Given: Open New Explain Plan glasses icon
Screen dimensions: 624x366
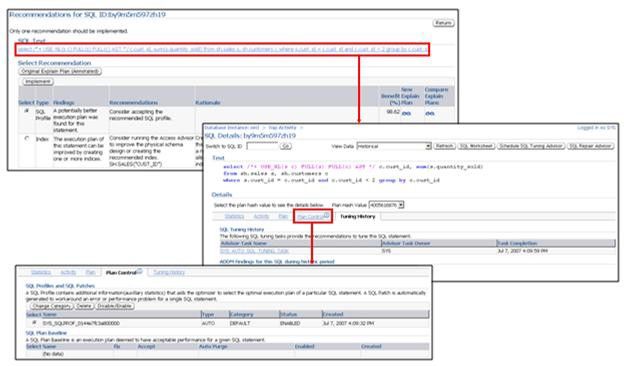Looking at the screenshot, I should (406, 113).
